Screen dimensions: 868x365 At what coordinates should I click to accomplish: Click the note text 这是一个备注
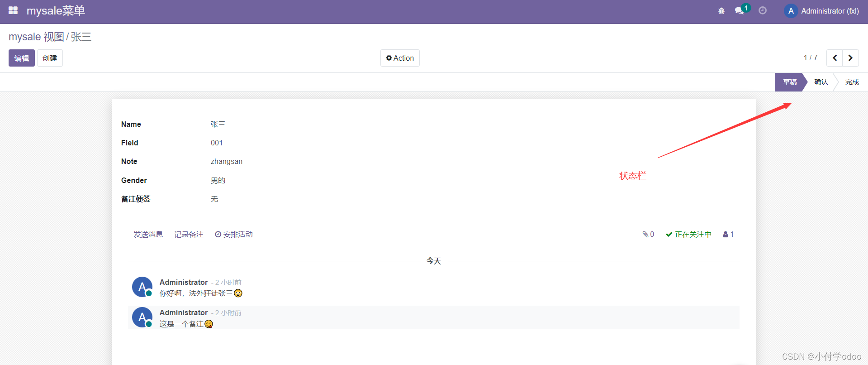181,324
